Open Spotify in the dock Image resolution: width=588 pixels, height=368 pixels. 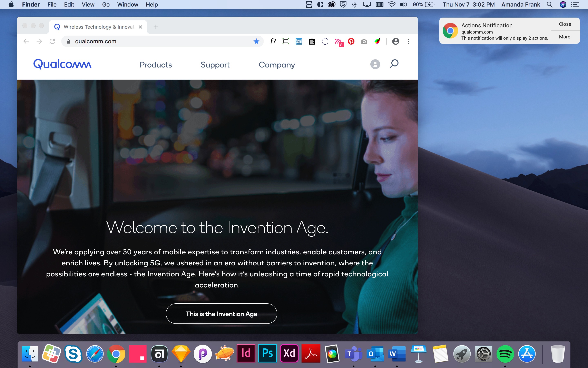tap(505, 354)
